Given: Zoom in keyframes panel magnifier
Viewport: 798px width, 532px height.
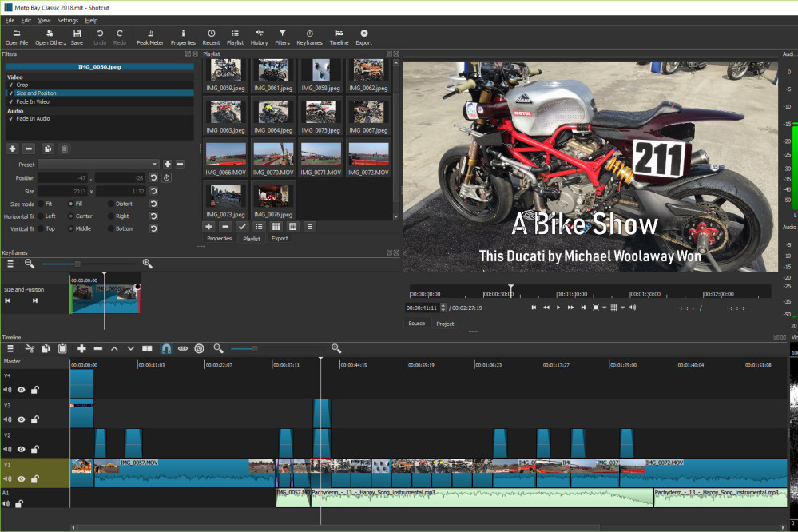Looking at the screenshot, I should [148, 264].
